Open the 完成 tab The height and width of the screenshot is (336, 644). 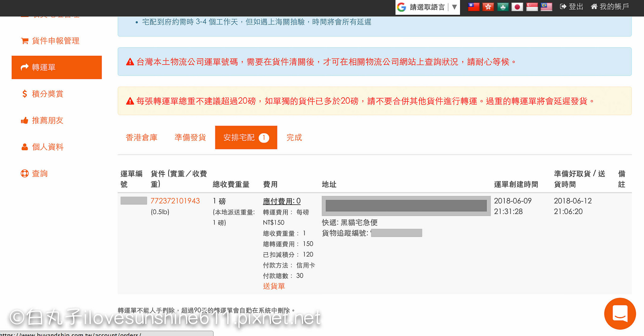(x=294, y=138)
